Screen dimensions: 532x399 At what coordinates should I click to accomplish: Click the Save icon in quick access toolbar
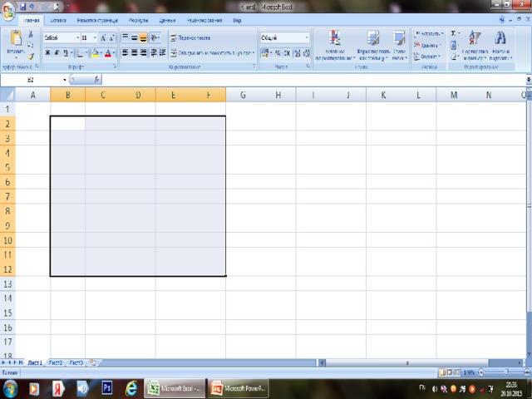[x=23, y=7]
